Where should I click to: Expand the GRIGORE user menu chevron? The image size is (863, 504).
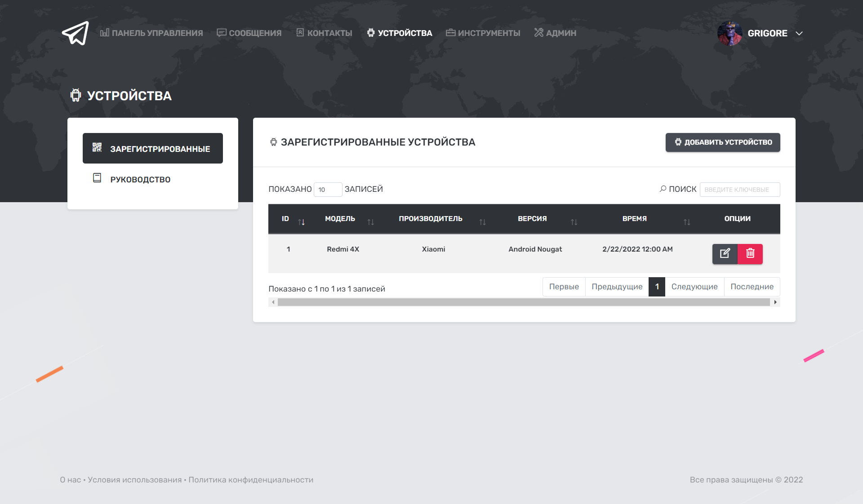coord(799,33)
